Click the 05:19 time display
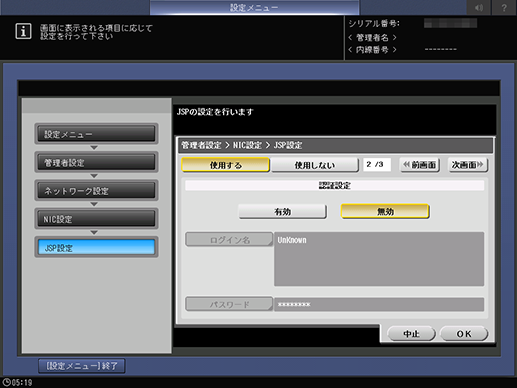The width and height of the screenshot is (517, 388). click(x=22, y=383)
